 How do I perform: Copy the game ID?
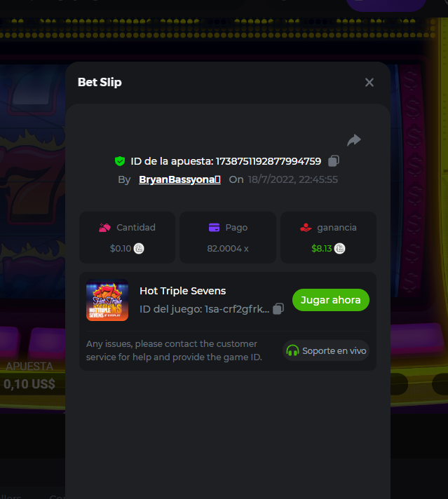tap(278, 308)
